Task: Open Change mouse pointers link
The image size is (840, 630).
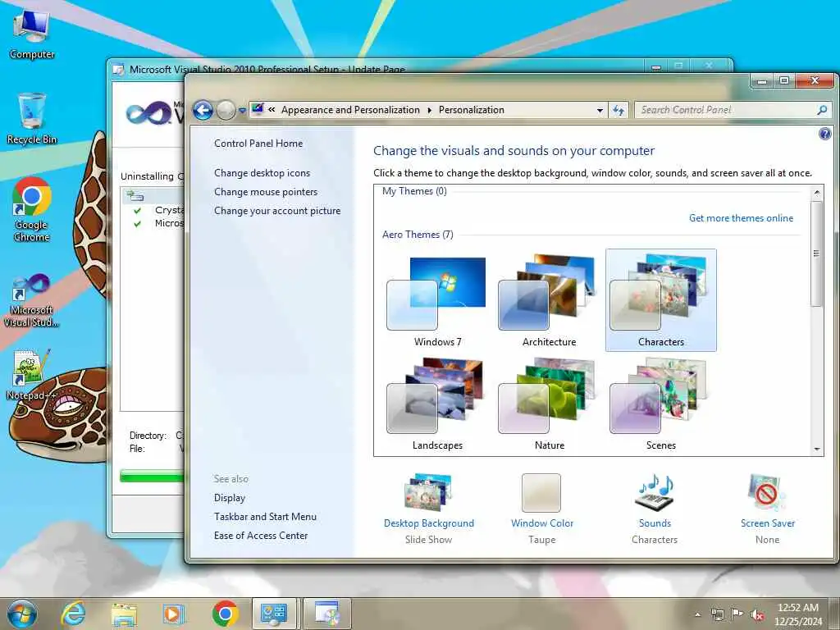Action: point(266,192)
